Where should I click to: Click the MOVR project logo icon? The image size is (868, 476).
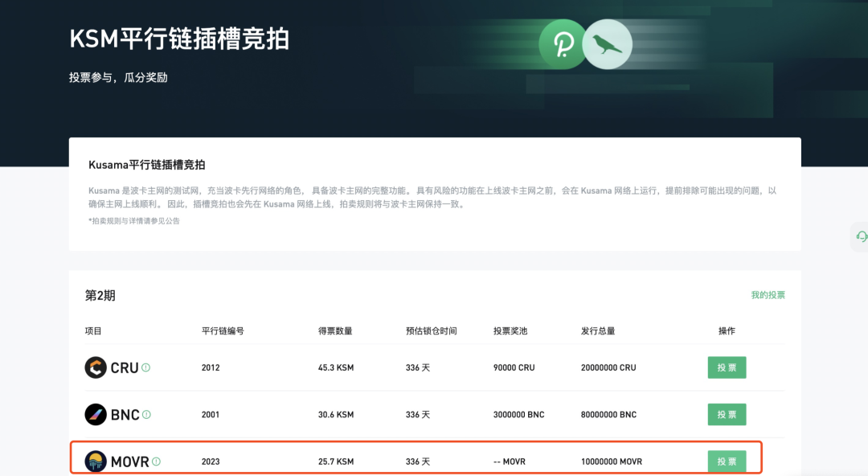tap(95, 461)
